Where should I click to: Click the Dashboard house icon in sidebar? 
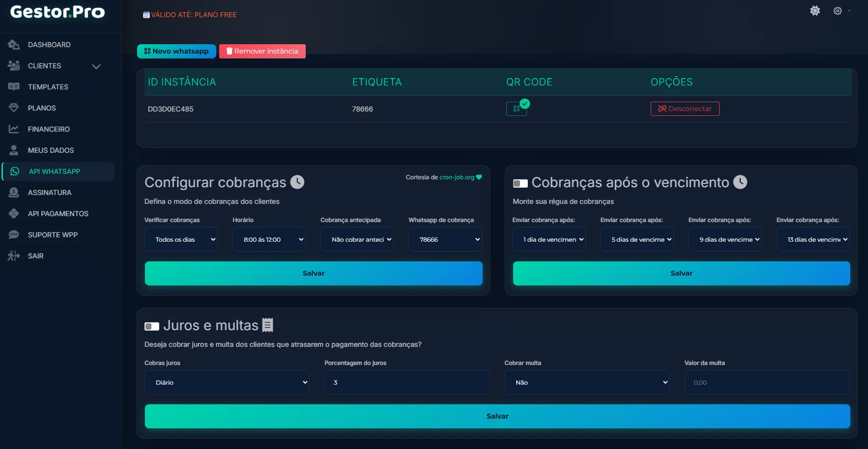(x=14, y=45)
